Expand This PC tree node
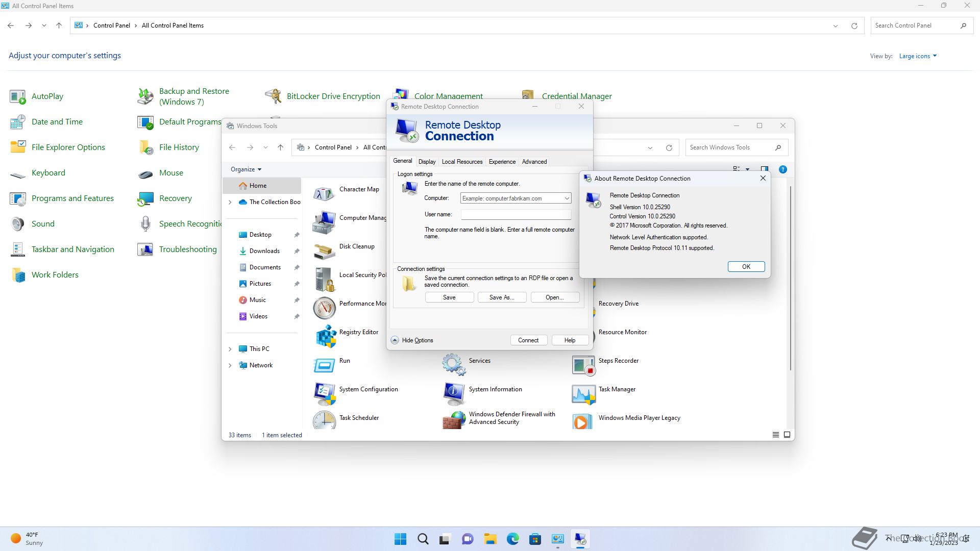Image resolution: width=980 pixels, height=551 pixels. pos(230,349)
